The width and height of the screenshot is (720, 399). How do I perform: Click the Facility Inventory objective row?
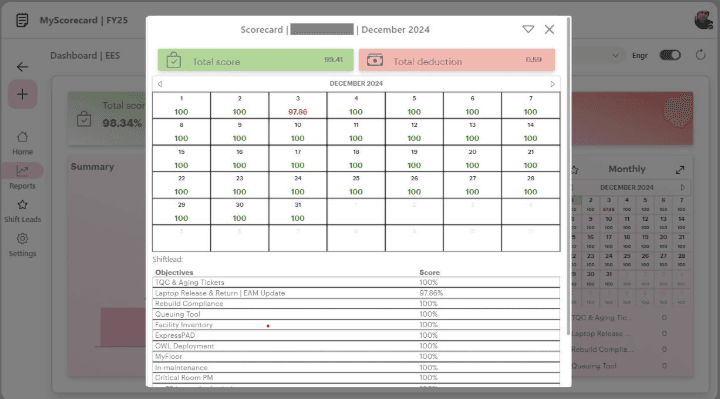356,325
